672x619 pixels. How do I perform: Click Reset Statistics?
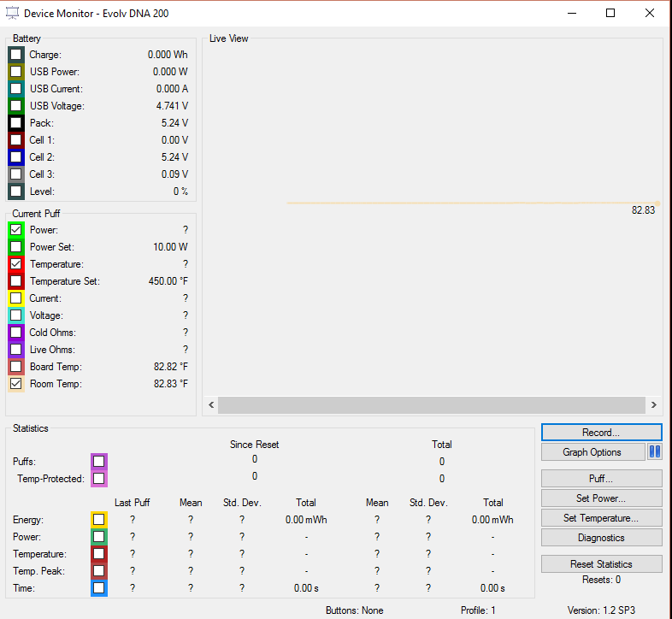pos(601,564)
